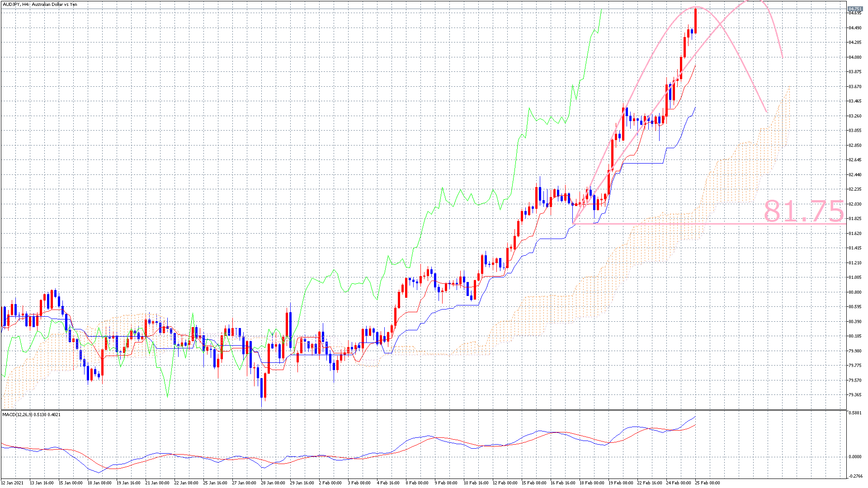Click the blue MACD line's right end
This screenshot has width=868, height=488.
point(695,417)
